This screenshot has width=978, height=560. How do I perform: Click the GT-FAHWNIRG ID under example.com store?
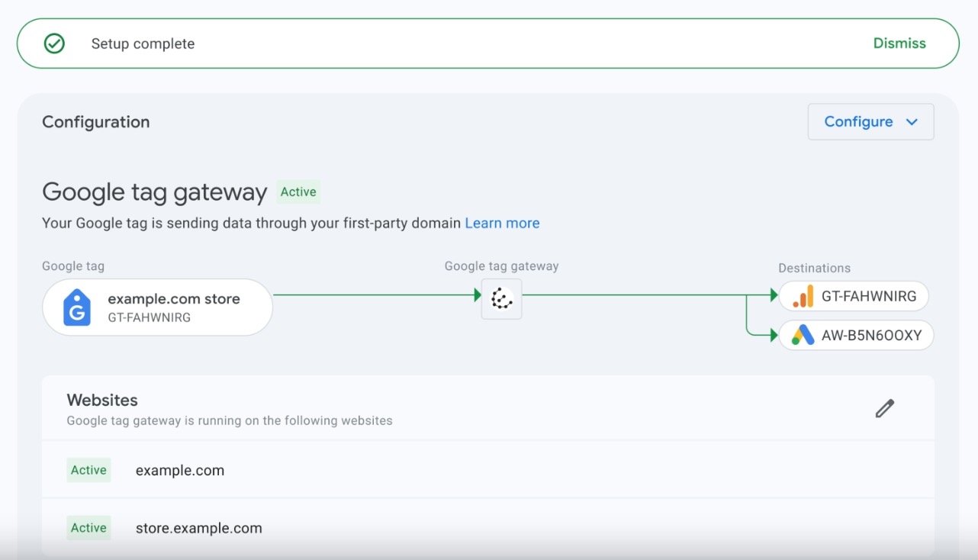pos(150,317)
